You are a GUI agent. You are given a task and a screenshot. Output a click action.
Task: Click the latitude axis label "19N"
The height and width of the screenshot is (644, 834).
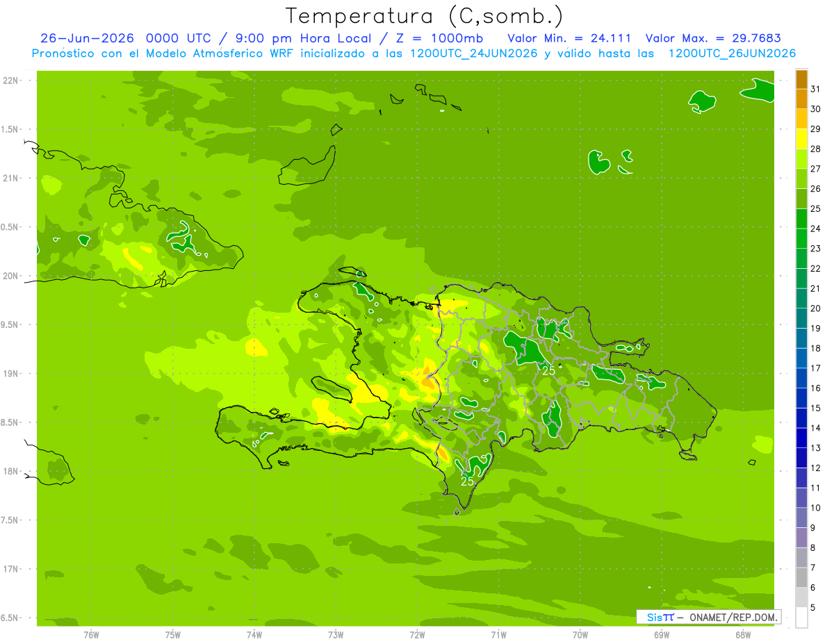point(11,374)
